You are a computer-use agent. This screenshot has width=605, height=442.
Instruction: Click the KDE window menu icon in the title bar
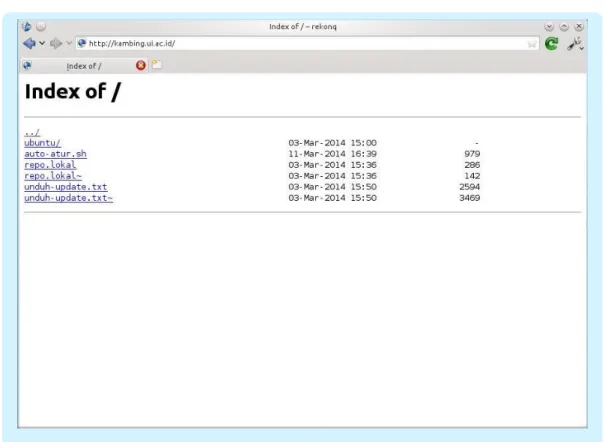pyautogui.click(x=27, y=27)
